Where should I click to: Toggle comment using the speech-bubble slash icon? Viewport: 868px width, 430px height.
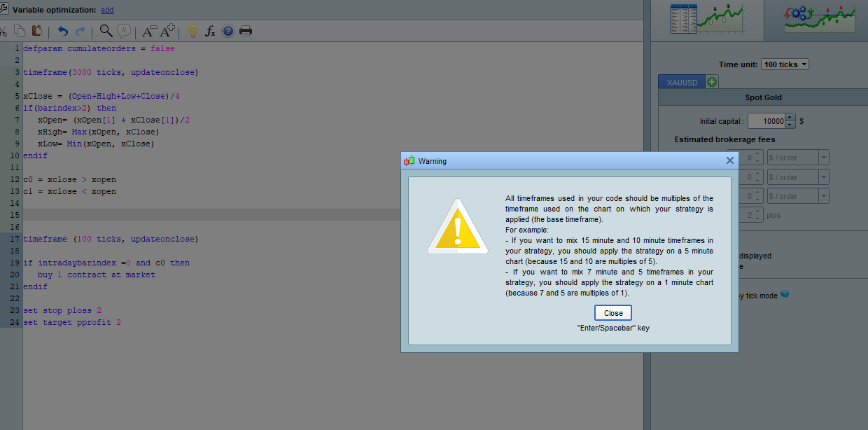[x=123, y=31]
